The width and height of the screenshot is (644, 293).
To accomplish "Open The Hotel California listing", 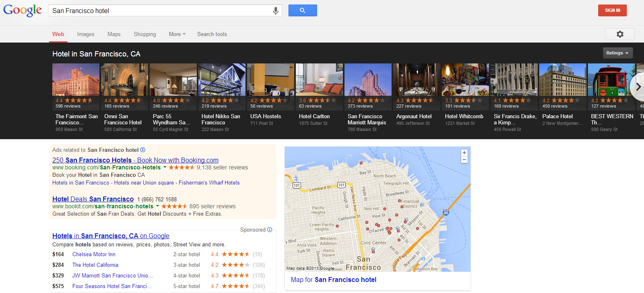I will point(95,265).
